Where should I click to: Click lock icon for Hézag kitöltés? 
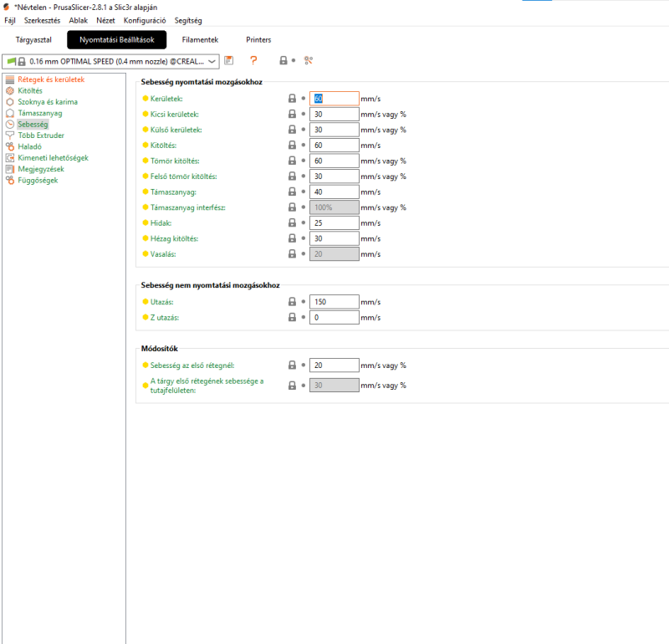(292, 238)
